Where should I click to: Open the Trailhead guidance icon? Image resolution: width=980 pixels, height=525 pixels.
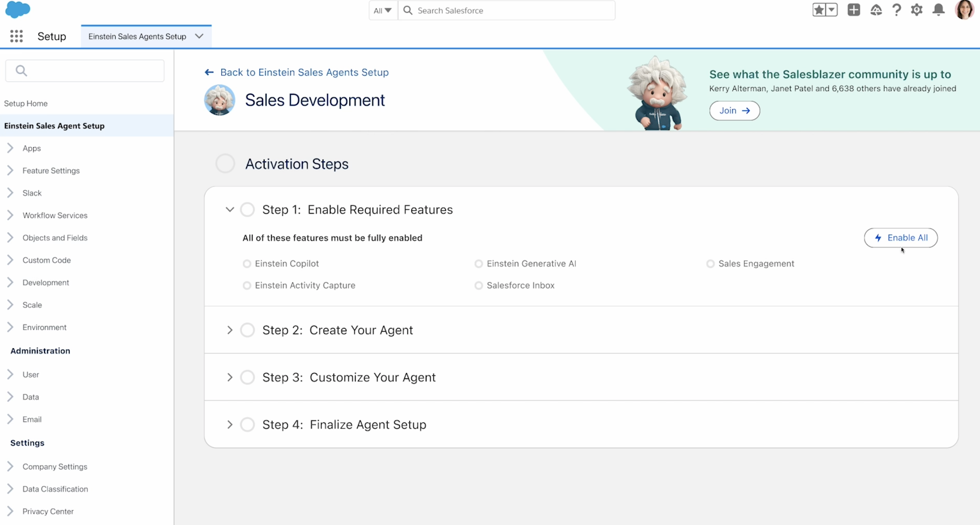click(x=876, y=10)
